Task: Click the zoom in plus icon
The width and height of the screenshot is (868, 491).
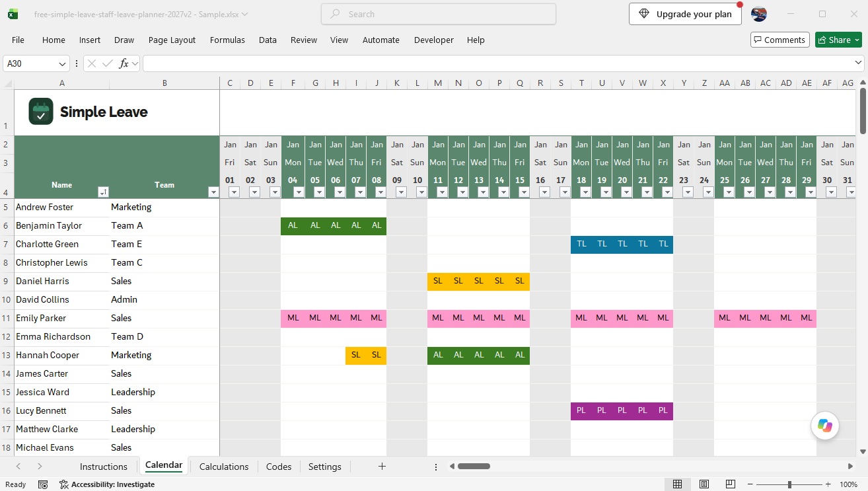Action: tap(828, 484)
